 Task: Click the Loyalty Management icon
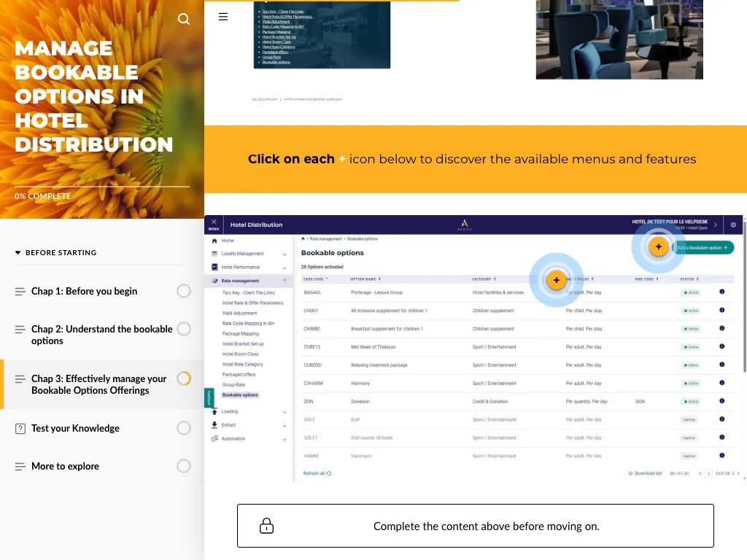click(x=214, y=254)
